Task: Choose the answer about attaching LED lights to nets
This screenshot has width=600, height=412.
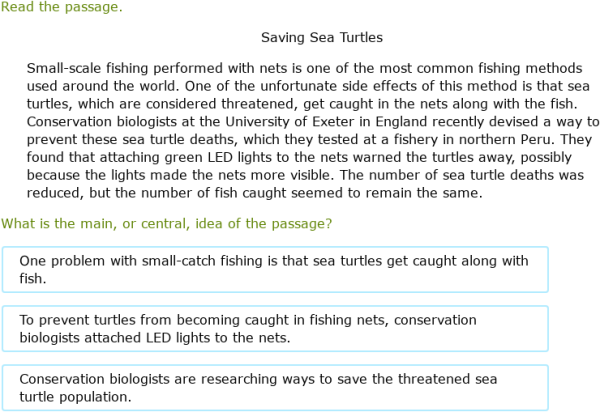Action: click(x=275, y=329)
